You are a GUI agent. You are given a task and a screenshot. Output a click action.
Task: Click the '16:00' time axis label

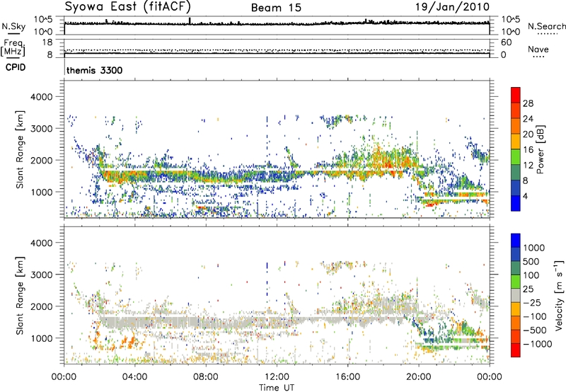347,377
